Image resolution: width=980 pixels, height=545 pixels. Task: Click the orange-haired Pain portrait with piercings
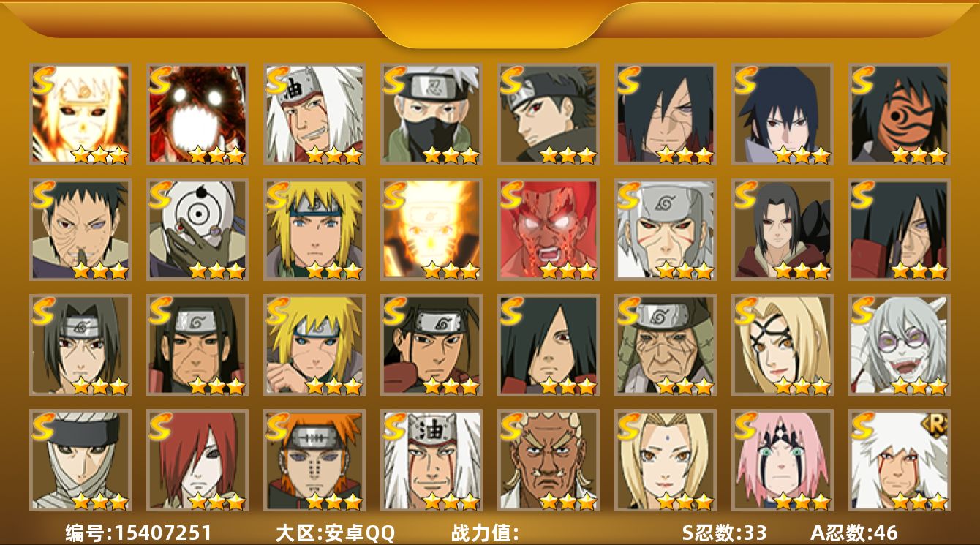tap(314, 460)
